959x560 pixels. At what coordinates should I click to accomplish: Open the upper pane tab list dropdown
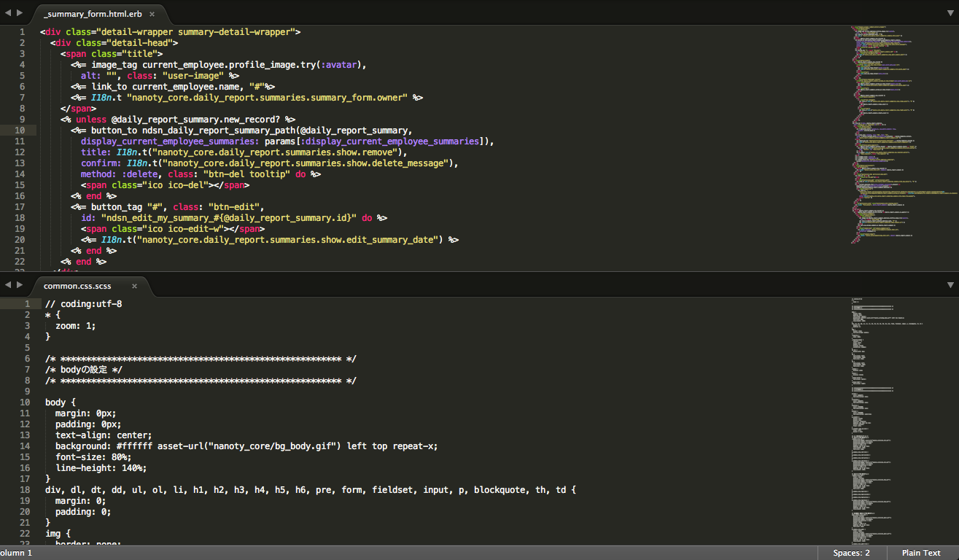950,13
